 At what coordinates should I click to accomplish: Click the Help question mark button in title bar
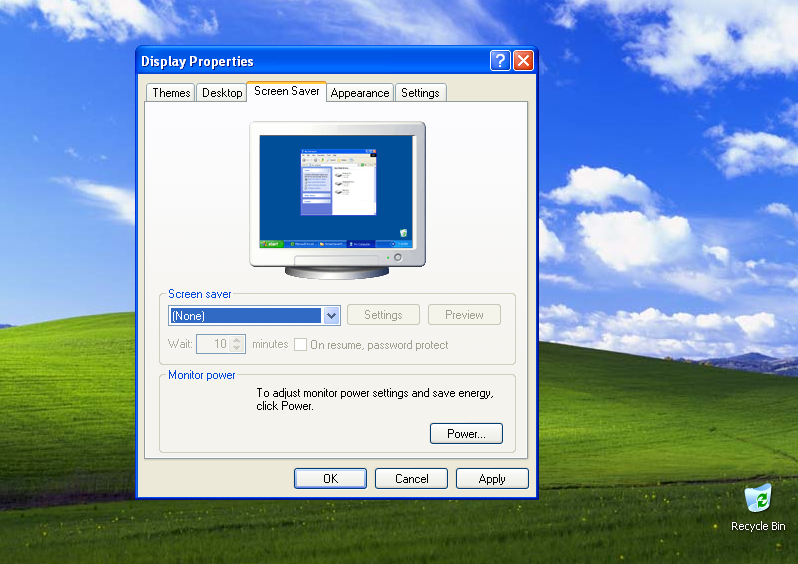click(x=500, y=61)
